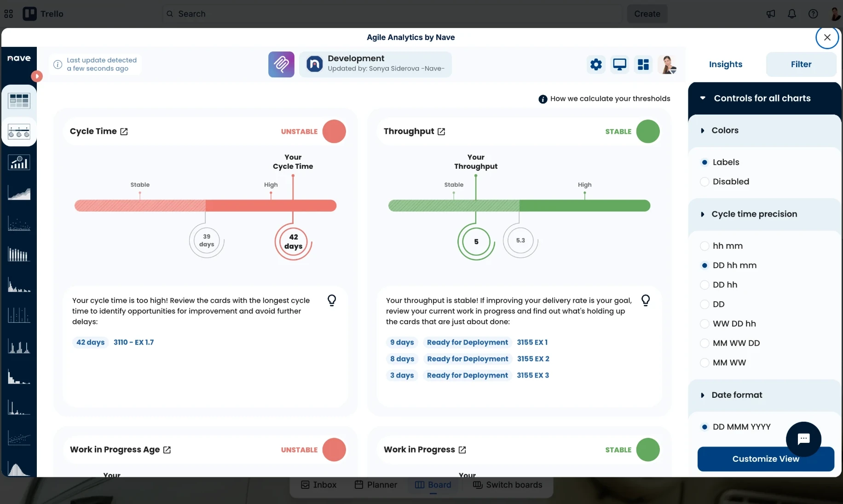Click the Trello notifications bell
Image resolution: width=843 pixels, height=504 pixels.
pos(792,14)
